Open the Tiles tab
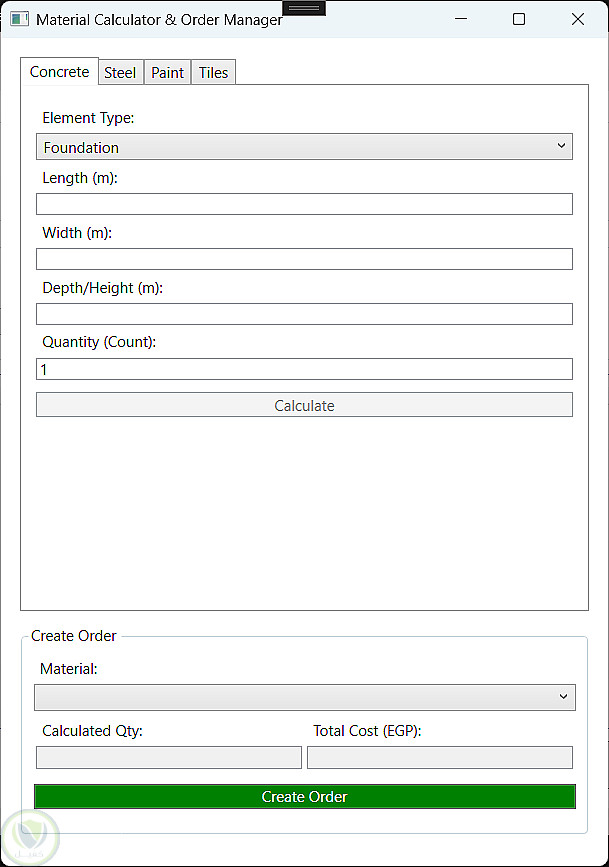 (214, 72)
